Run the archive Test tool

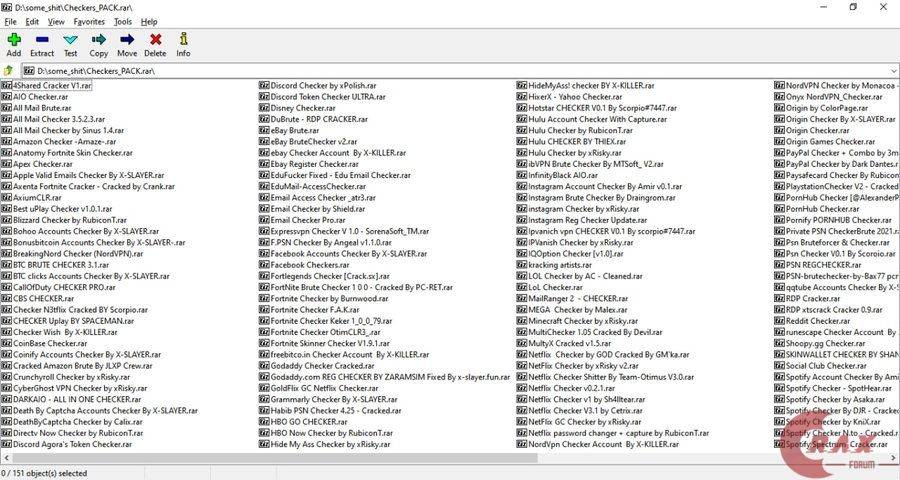pos(71,45)
